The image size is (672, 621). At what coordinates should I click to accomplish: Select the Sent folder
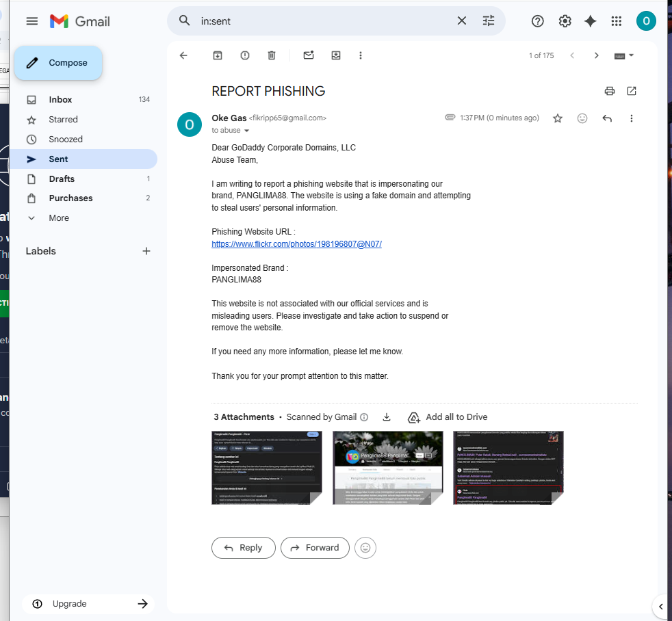click(83, 159)
